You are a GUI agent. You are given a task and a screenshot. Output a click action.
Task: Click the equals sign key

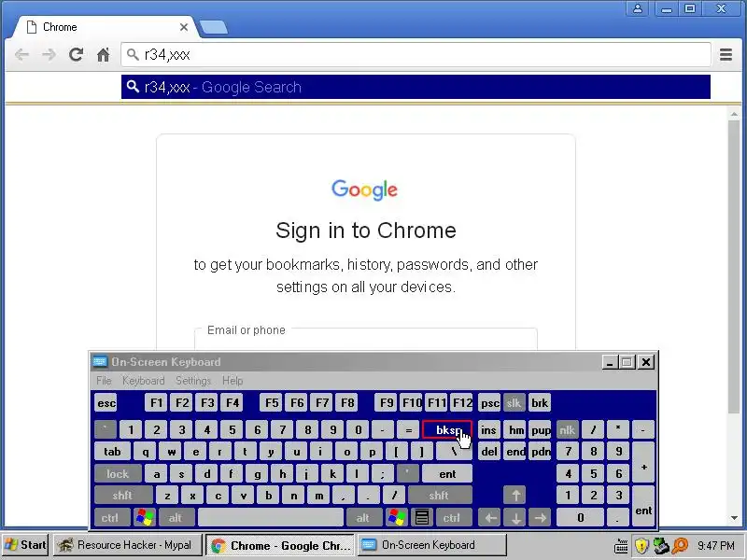pos(408,429)
